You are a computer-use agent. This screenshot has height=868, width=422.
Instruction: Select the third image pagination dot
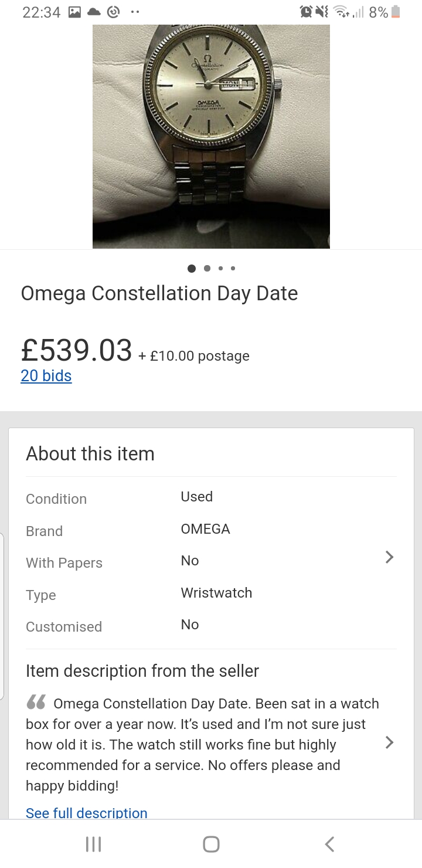coord(220,269)
